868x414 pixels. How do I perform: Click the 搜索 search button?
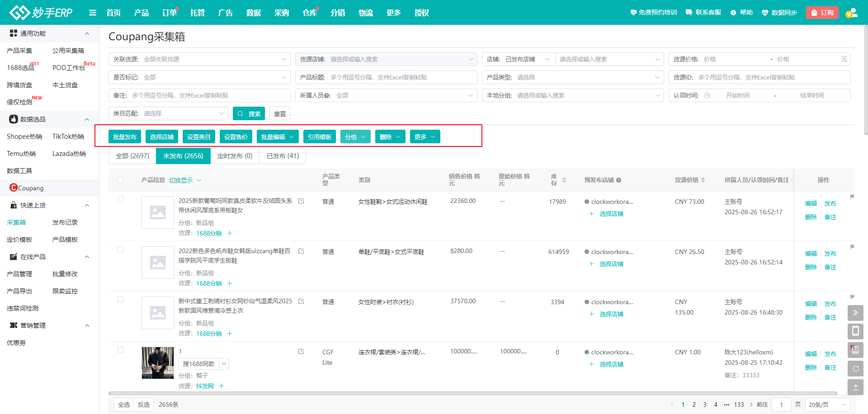coord(249,114)
